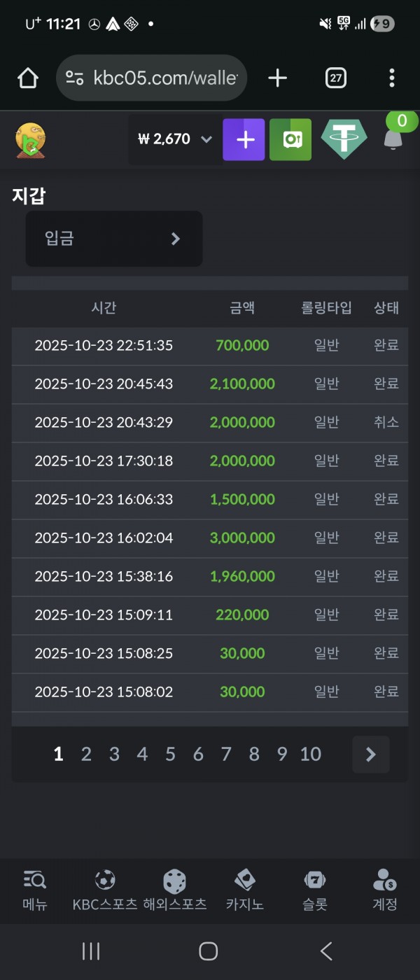420x980 pixels.
Task: Open the green safe vault icon
Action: click(290, 139)
